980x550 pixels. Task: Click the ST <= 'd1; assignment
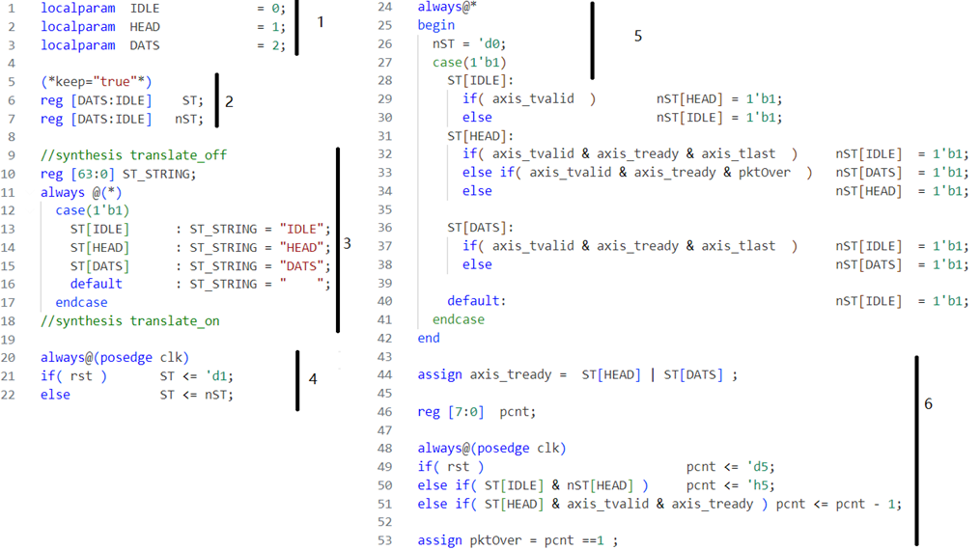coord(196,376)
